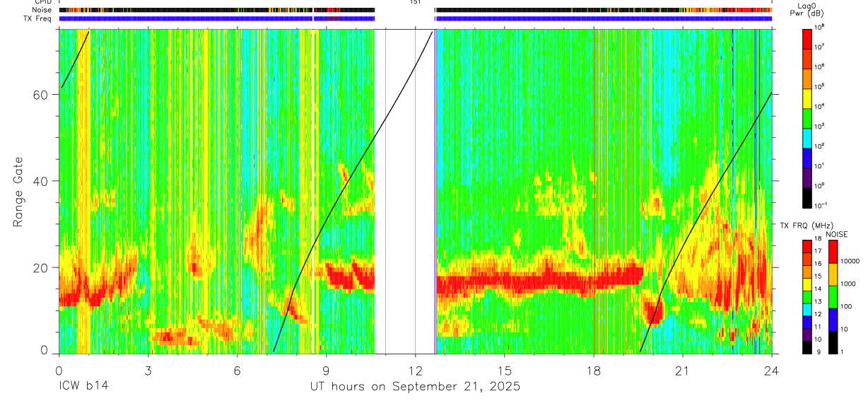
Task: Click the 'NOISE' colorbar title
Action: (x=837, y=234)
